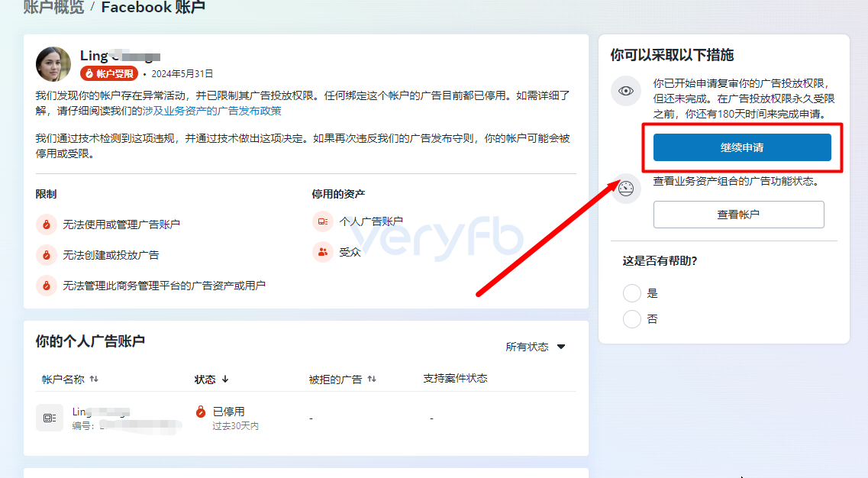This screenshot has height=478, width=868.
Task: Sort by 状态 column down arrow
Action: (225, 379)
